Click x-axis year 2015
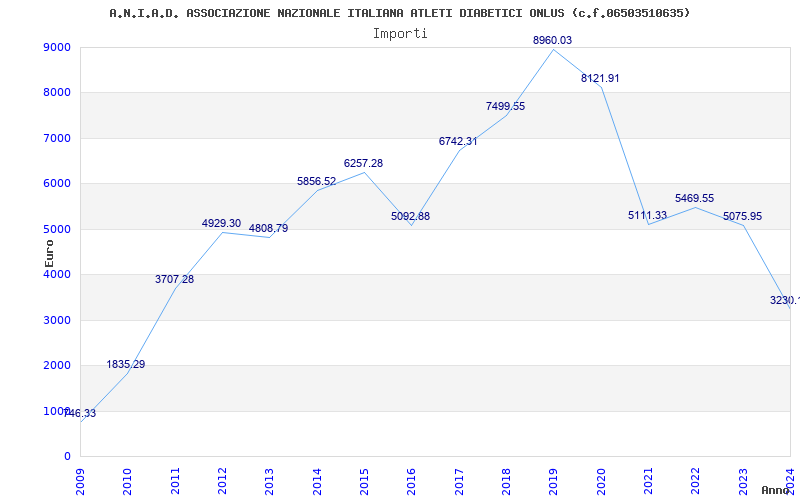800x500 pixels. pyautogui.click(x=364, y=482)
